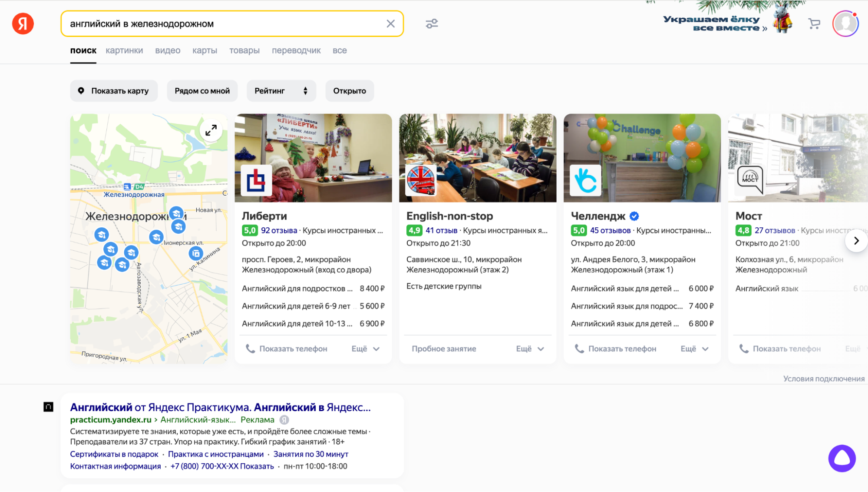Screen dimensions: 868x492
Task: Open the Либерти title link
Action: pos(264,216)
